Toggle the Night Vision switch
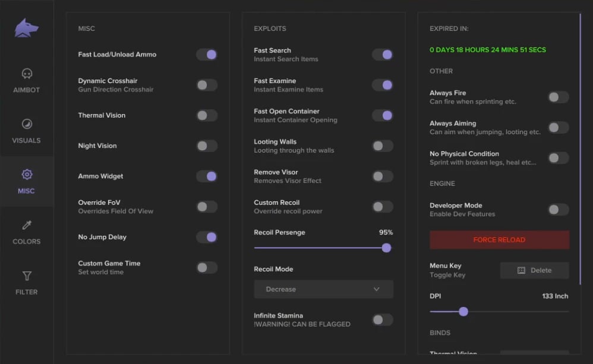 pyautogui.click(x=207, y=145)
